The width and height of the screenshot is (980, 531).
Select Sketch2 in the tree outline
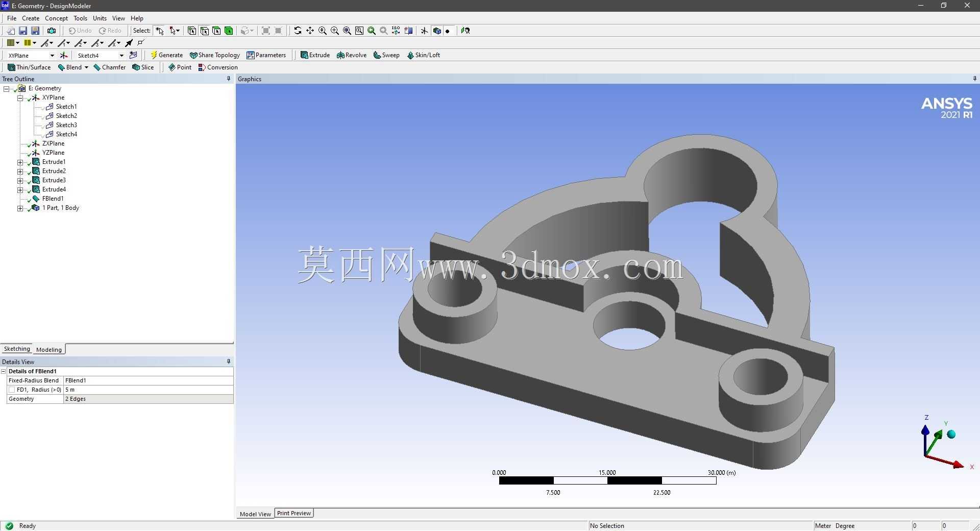pyautogui.click(x=66, y=116)
